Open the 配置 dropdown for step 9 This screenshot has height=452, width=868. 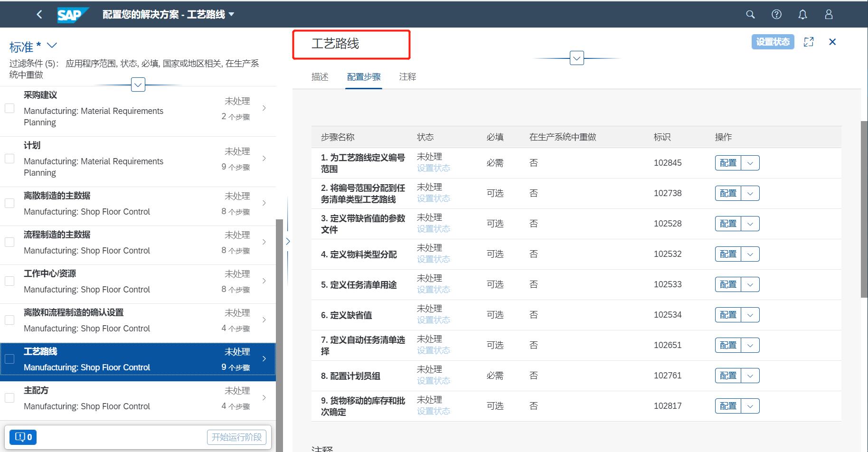coord(750,405)
